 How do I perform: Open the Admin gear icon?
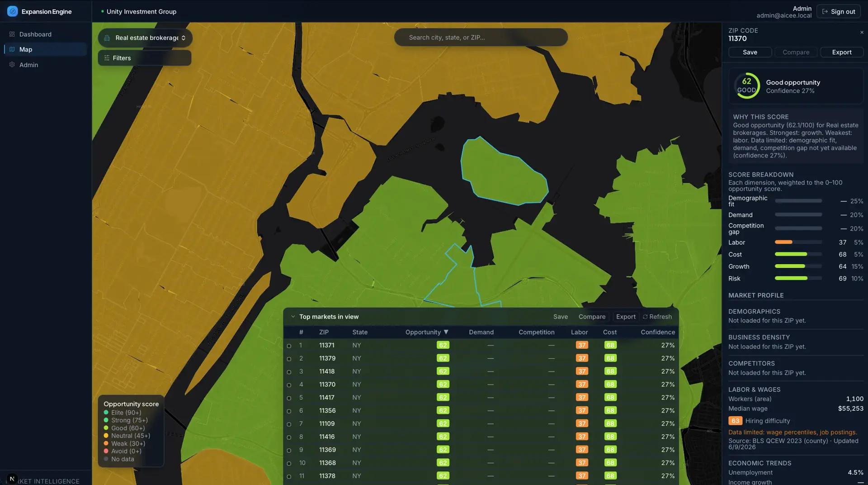12,65
